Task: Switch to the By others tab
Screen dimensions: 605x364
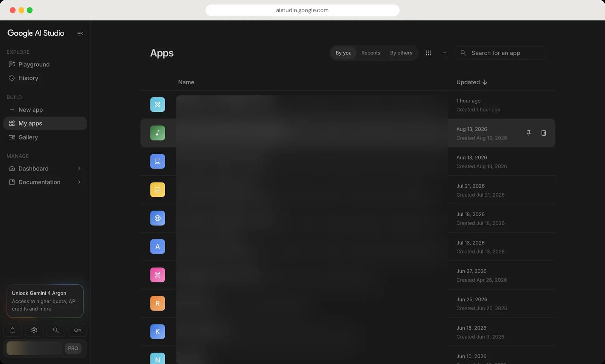Action: (401, 53)
